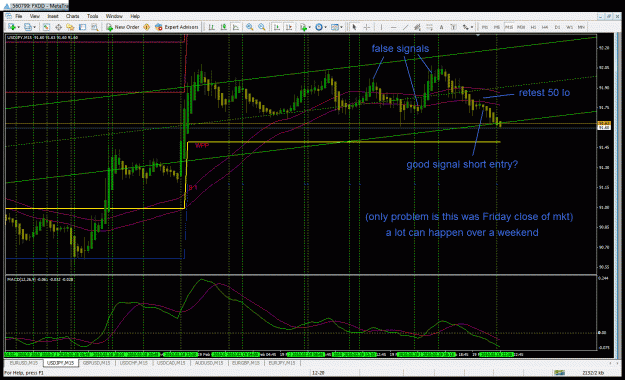The width and height of the screenshot is (625, 380).
Task: Select the Vertical Line drawing tool
Action: point(381,27)
